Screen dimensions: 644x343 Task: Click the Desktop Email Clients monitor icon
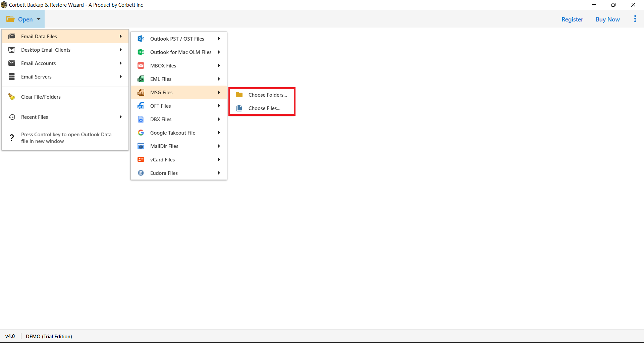point(12,50)
